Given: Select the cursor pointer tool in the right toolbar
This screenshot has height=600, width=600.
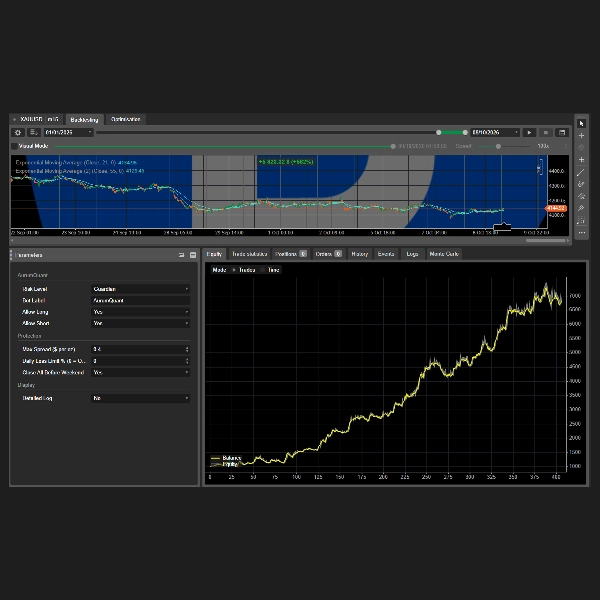Looking at the screenshot, I should point(581,123).
